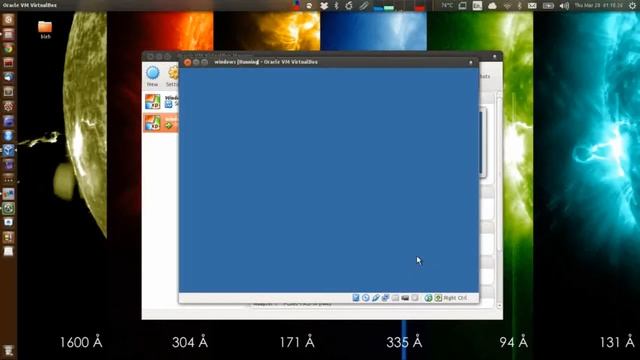This screenshot has width=640, height=360.
Task: Click the hard disk activity status icon
Action: point(356,298)
